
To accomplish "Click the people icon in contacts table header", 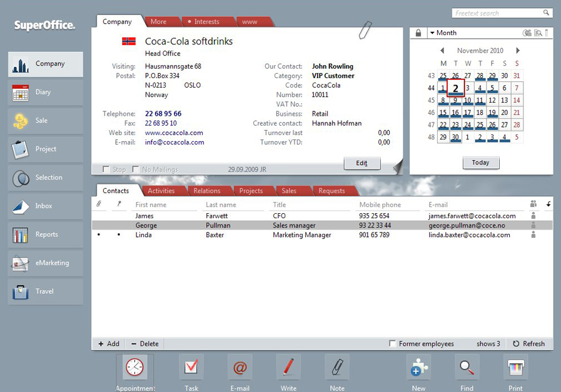I will (x=533, y=204).
